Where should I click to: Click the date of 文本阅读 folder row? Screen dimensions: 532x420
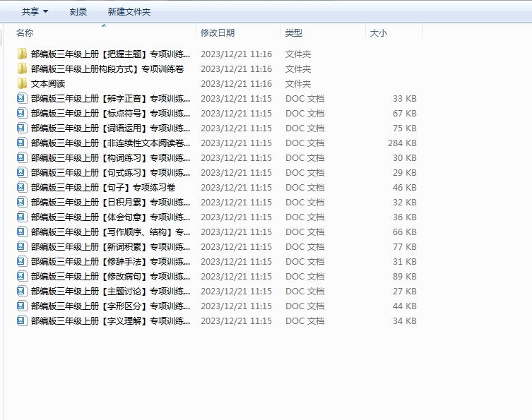coord(236,83)
